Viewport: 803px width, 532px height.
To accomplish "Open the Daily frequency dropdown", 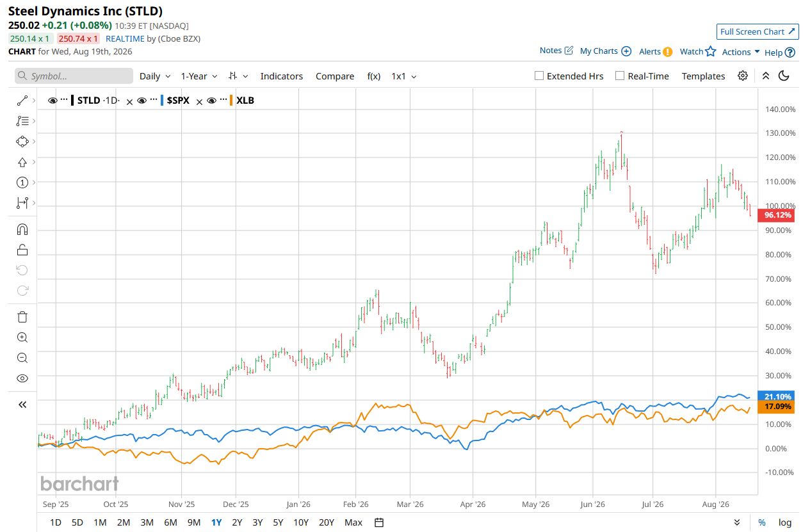I will (x=155, y=76).
